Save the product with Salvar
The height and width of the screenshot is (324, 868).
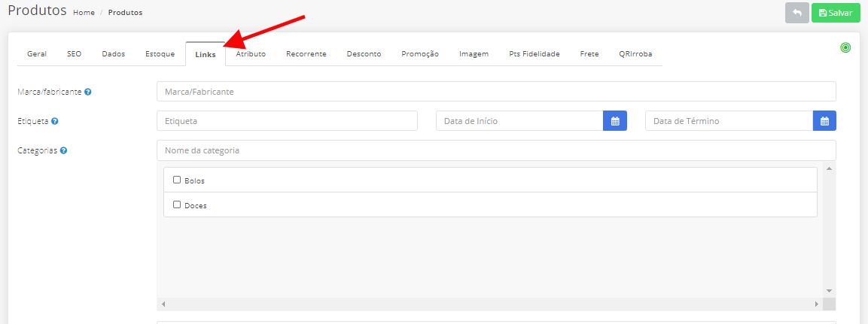tap(836, 13)
